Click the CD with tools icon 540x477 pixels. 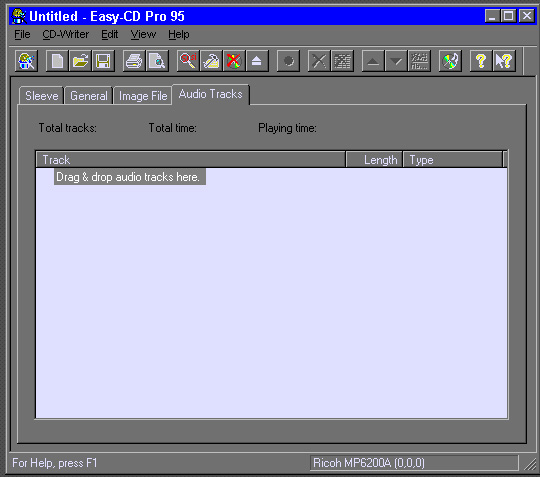pos(450,61)
